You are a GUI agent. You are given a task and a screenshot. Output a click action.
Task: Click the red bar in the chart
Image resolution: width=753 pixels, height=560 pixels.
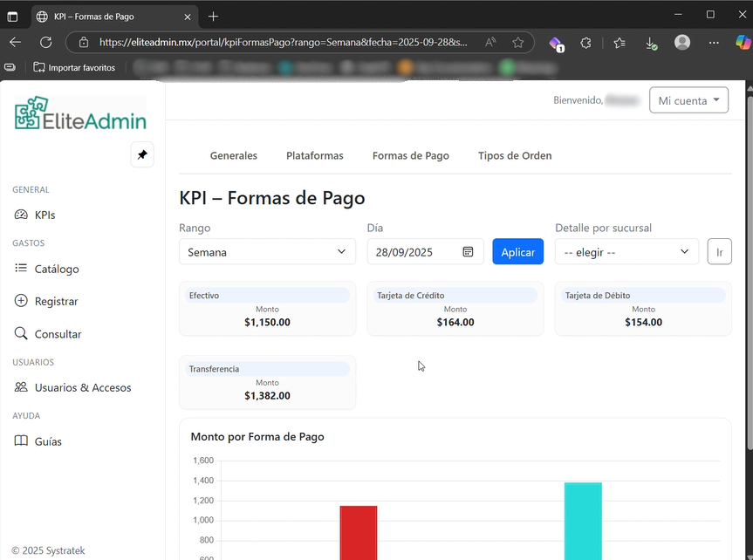[359, 532]
